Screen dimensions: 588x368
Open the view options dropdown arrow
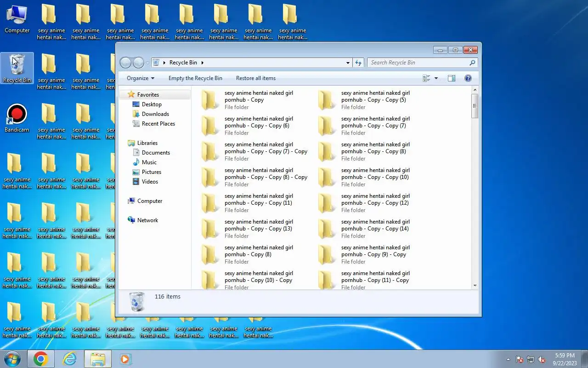[x=436, y=78]
